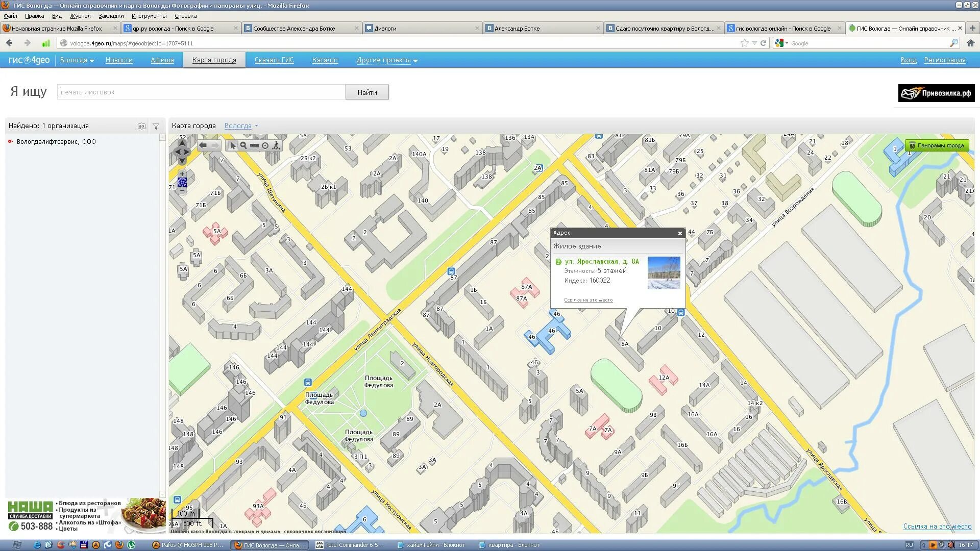980x551 pixels.
Task: Click the Регистрация link
Action: click(944, 60)
